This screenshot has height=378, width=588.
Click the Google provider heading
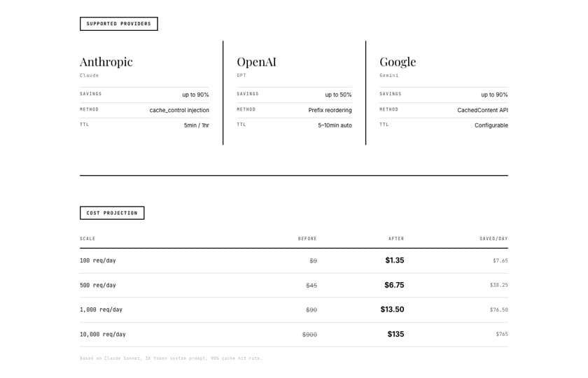(398, 62)
